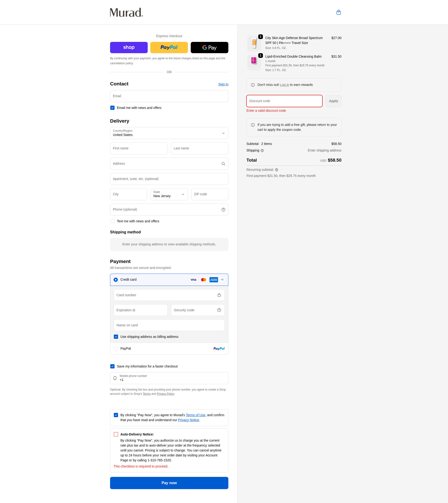Uncheck Email me with news and offers
The width and height of the screenshot is (448, 503).
112,108
